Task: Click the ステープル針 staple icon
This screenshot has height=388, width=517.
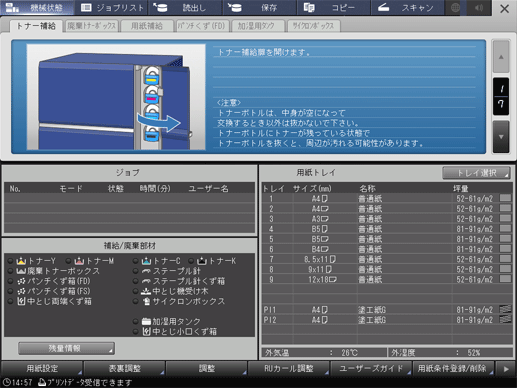Action: click(146, 271)
